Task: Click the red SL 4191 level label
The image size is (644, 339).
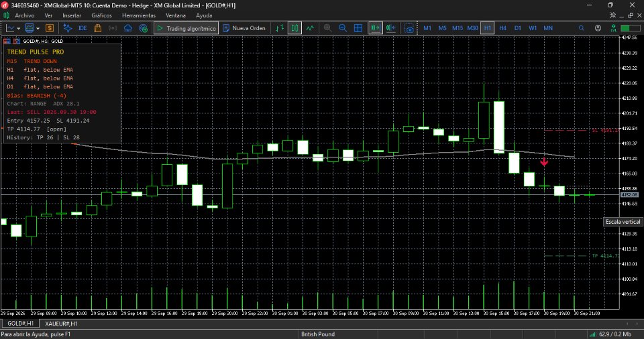Action: [x=605, y=130]
